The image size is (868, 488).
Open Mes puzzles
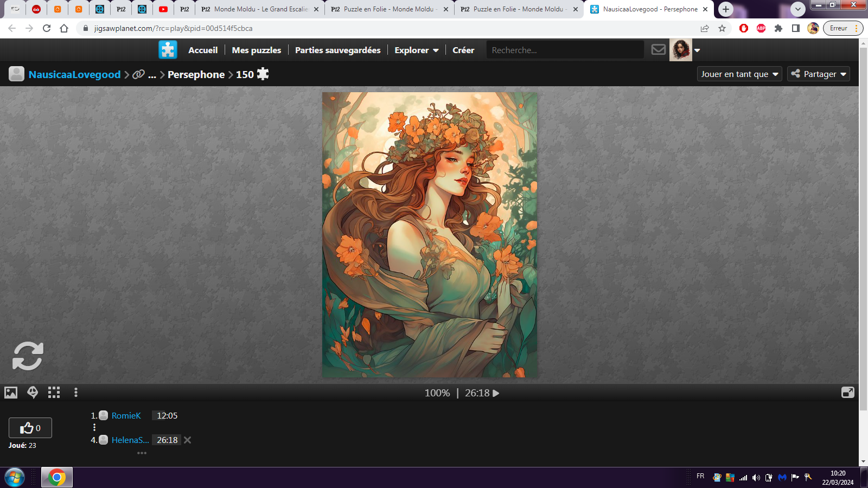pos(257,50)
